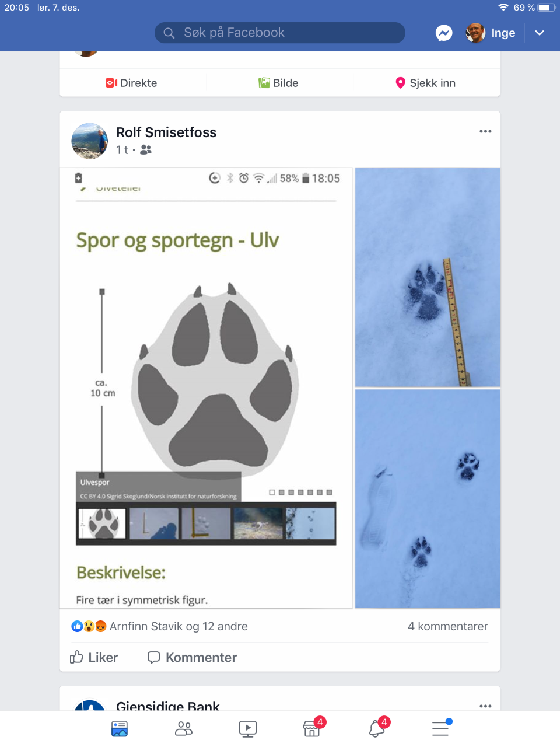Select Sjekk inn check-in option
The width and height of the screenshot is (560, 747).
tap(426, 83)
